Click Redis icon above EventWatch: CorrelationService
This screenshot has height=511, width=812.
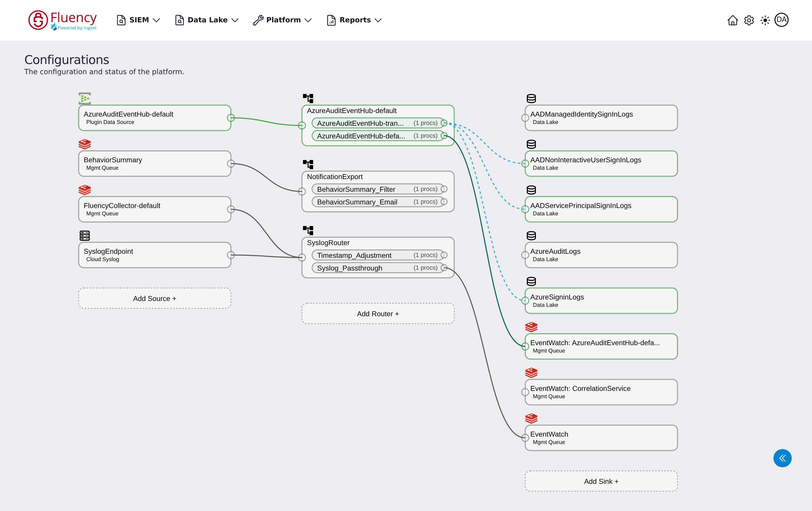click(531, 373)
